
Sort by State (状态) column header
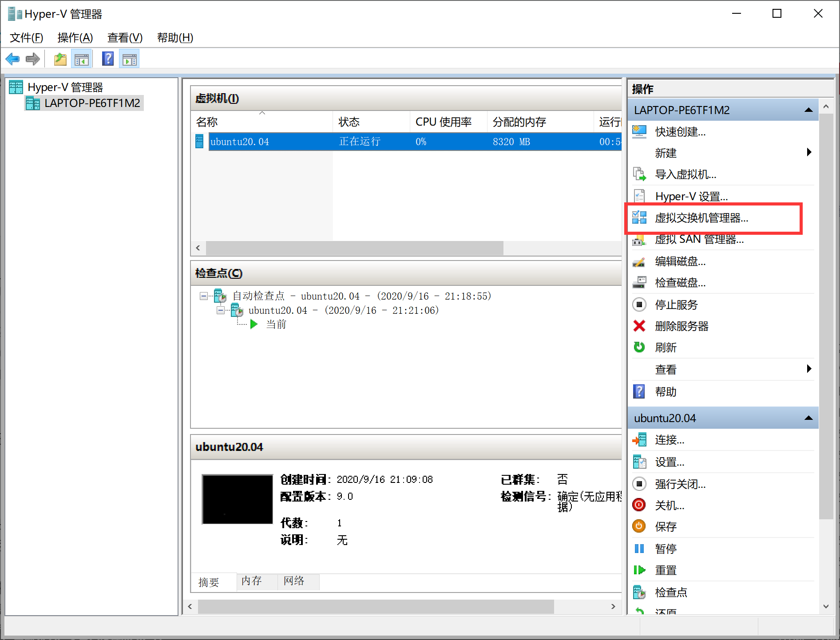(x=371, y=122)
